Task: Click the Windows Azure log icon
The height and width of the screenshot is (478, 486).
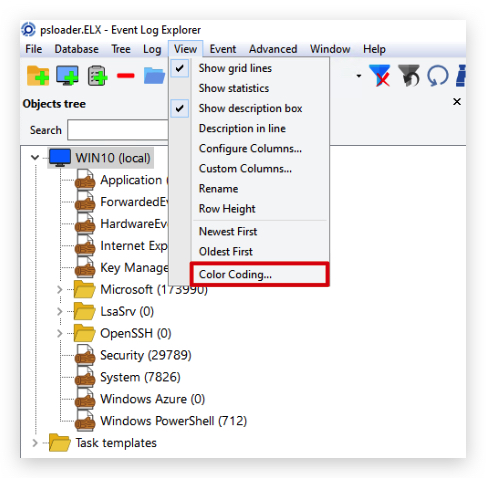Action: pos(85,399)
